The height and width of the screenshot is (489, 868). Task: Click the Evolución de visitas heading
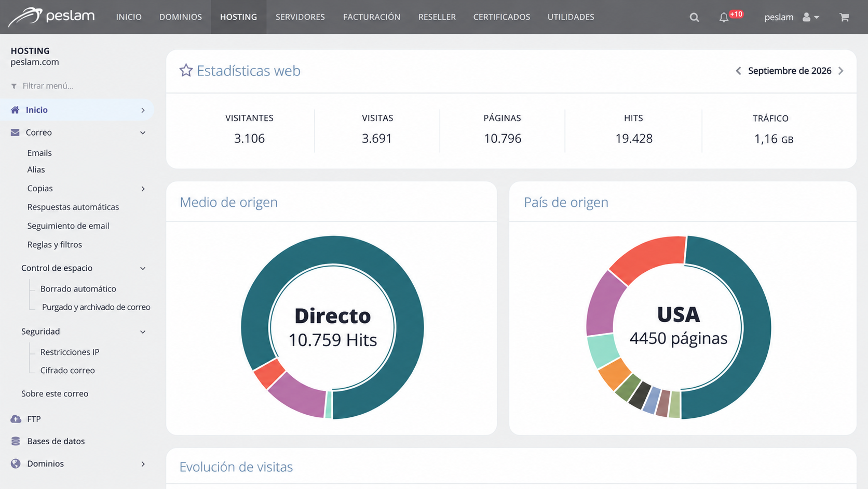click(x=236, y=467)
